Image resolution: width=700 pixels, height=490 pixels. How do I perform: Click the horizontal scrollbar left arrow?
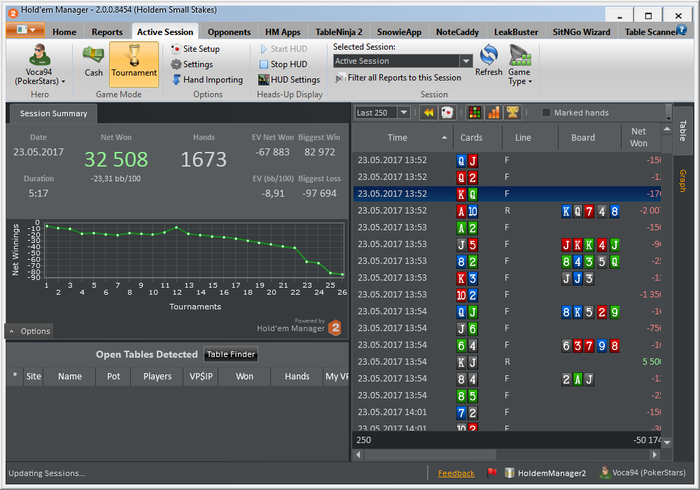[x=358, y=455]
